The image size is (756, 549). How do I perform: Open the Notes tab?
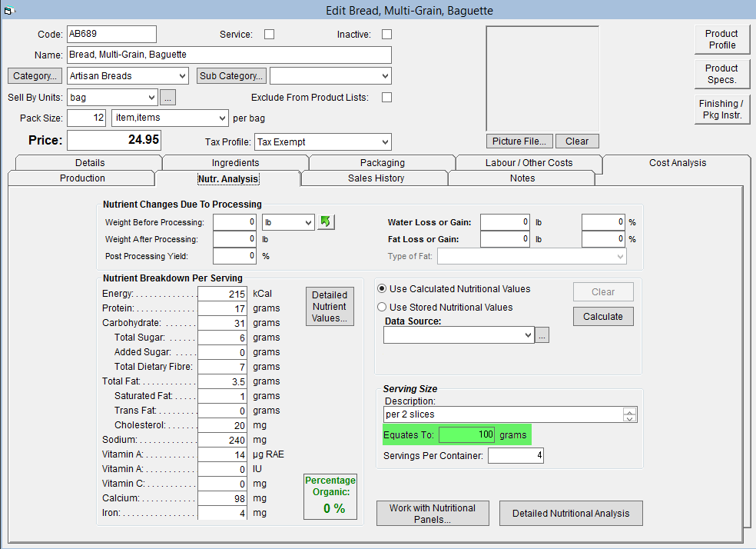522,178
